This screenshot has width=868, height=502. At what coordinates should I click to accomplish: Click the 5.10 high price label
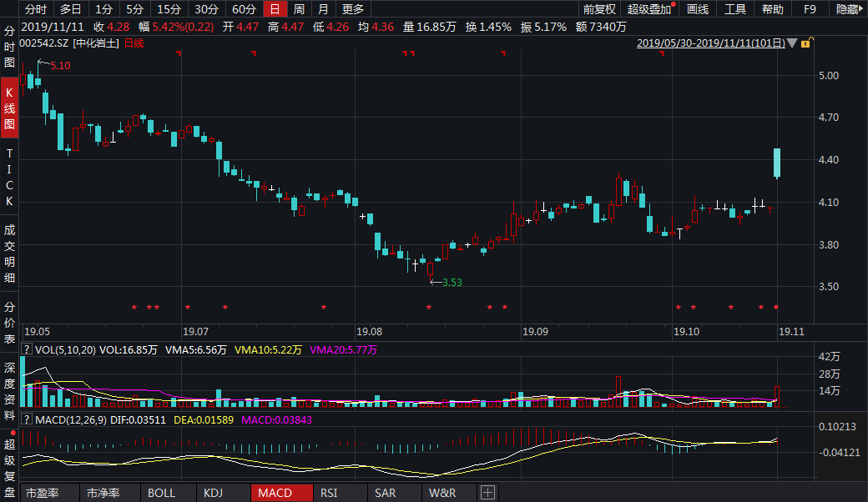[60, 65]
